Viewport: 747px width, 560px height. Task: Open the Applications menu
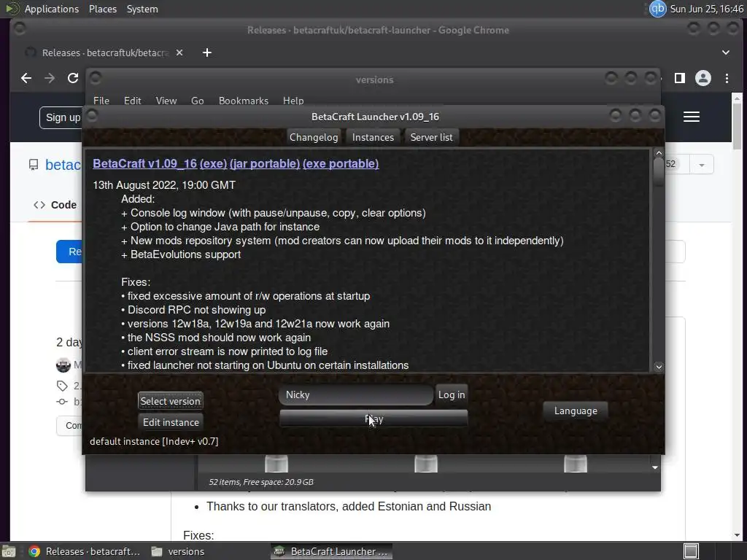tap(52, 9)
